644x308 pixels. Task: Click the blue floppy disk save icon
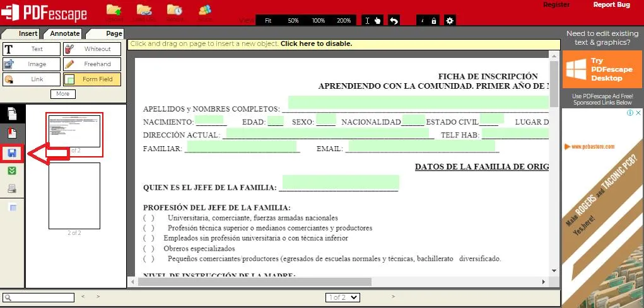tap(13, 154)
